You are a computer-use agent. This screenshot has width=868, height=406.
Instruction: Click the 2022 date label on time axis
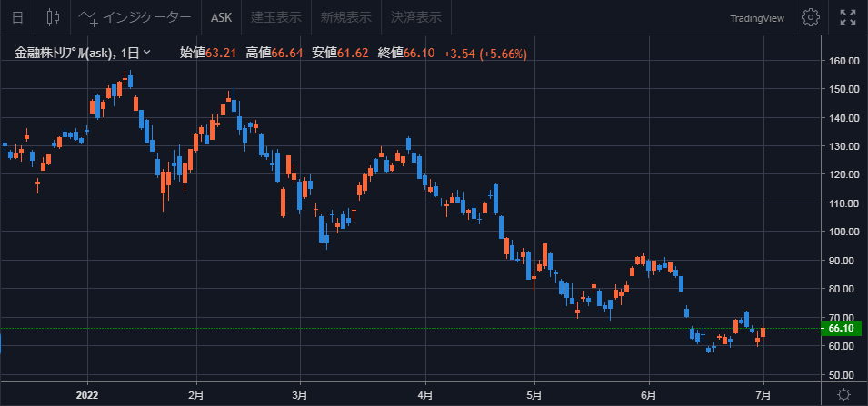pyautogui.click(x=87, y=395)
